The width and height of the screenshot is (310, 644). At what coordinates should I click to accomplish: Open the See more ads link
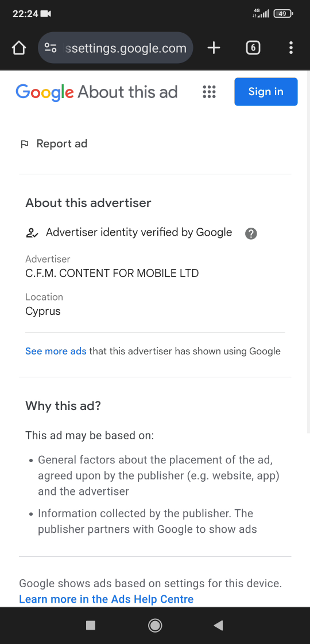(x=56, y=351)
